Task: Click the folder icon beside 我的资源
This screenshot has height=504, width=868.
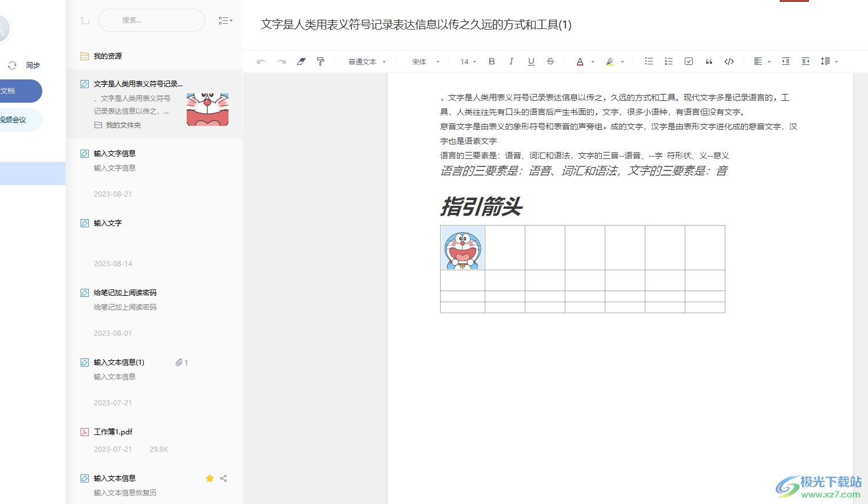Action: (85, 56)
